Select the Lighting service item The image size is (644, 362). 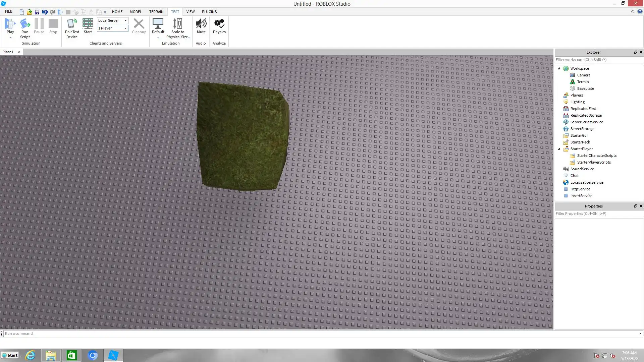577,102
